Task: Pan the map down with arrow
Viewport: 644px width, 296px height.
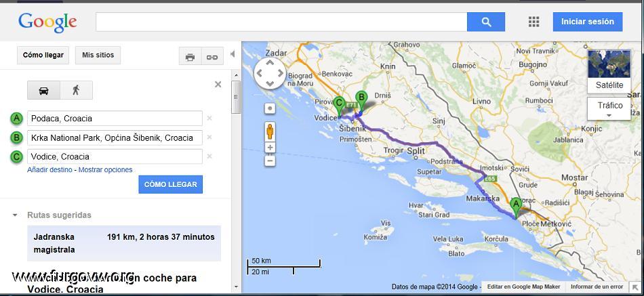Action: [270, 84]
